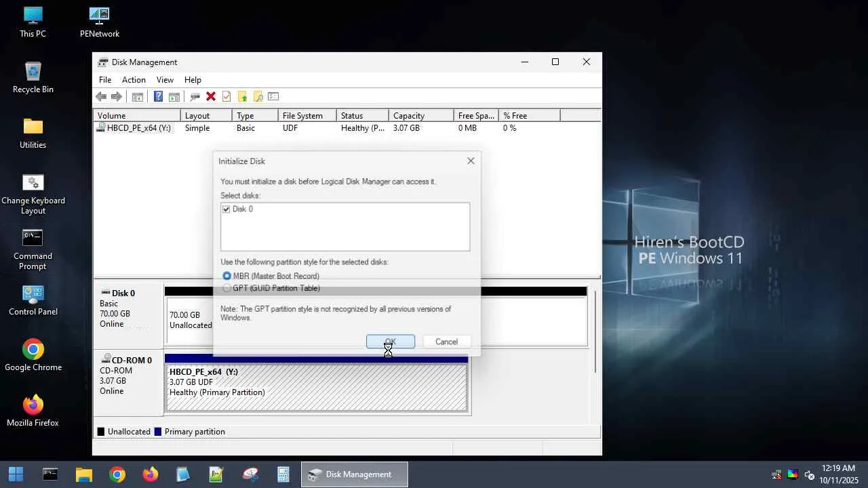This screenshot has width=868, height=488.
Task: Cancel the Initialize Disk dialog
Action: [x=446, y=342]
